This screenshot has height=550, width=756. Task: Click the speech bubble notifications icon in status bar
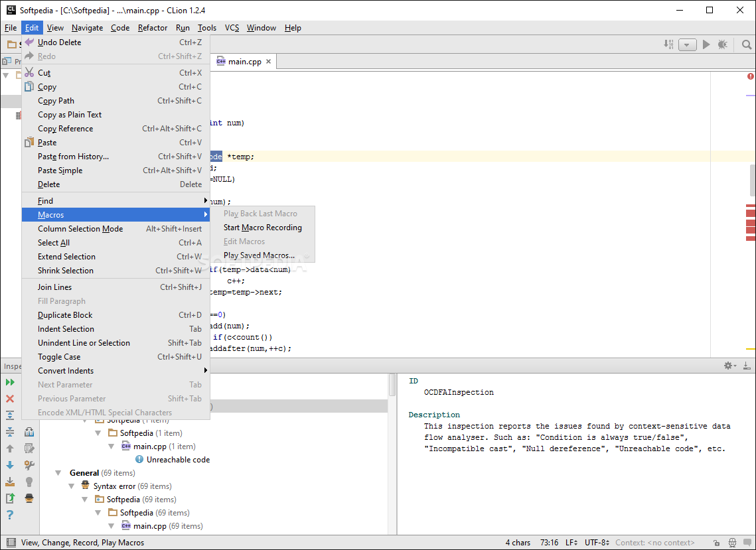746,543
